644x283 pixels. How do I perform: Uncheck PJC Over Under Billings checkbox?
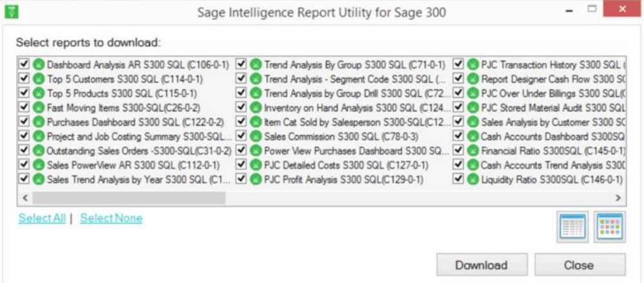click(x=459, y=93)
